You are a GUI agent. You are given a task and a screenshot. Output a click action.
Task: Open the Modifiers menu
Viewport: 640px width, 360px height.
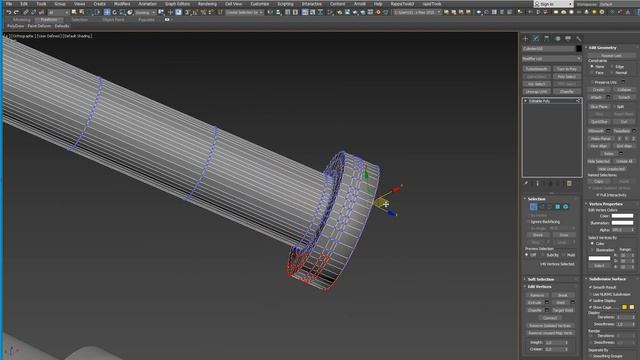(x=122, y=4)
